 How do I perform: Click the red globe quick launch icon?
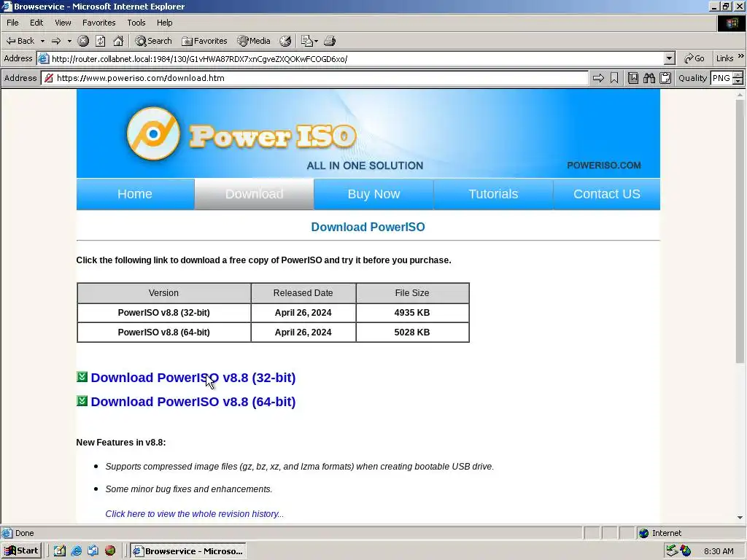tap(110, 551)
